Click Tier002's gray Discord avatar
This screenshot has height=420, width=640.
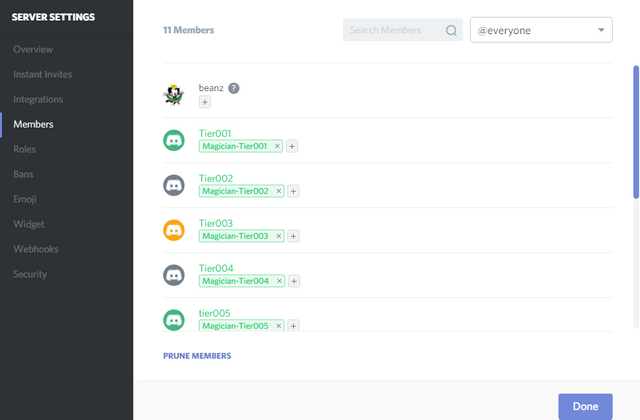click(x=174, y=185)
